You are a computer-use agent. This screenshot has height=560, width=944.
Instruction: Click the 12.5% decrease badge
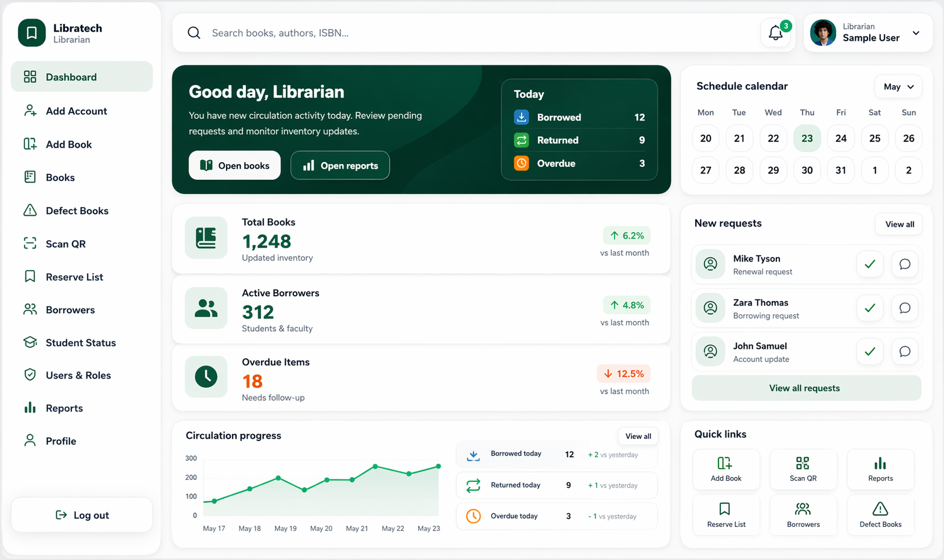[623, 373]
